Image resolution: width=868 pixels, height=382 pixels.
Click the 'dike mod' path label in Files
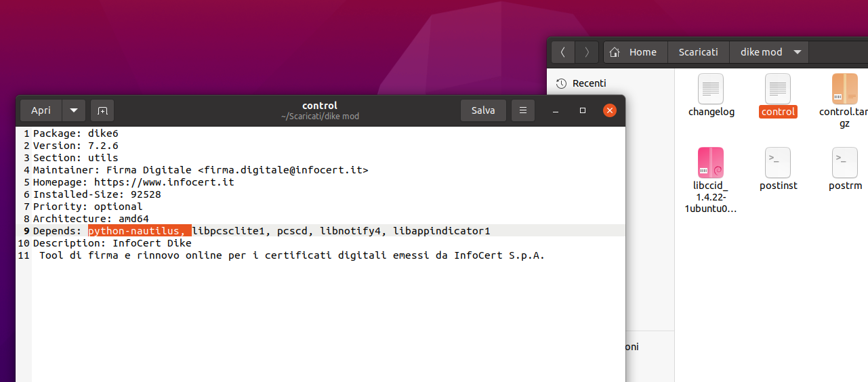(761, 52)
